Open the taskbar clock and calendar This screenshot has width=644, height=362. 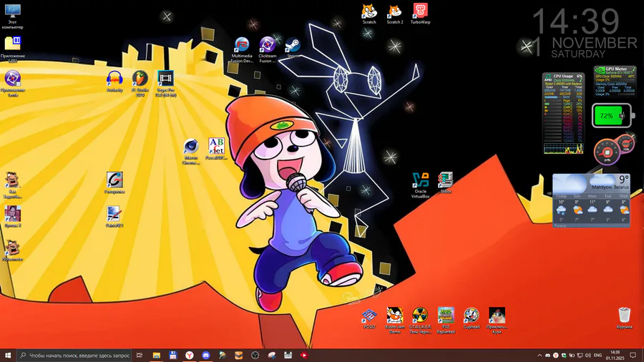(x=615, y=356)
